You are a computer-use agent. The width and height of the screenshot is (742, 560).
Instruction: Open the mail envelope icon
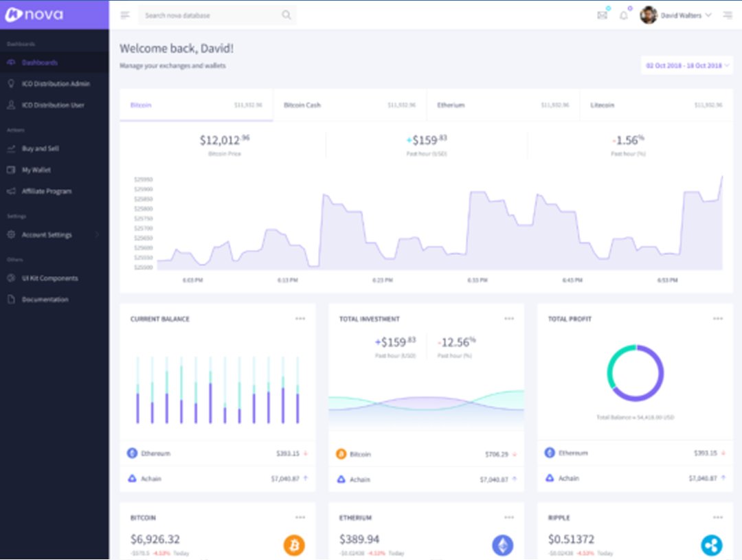[x=603, y=15]
